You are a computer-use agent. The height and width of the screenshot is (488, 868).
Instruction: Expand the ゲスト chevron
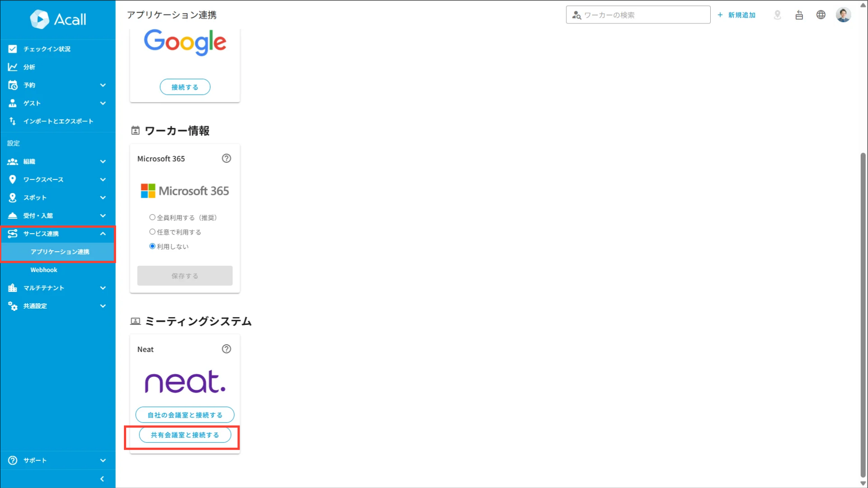point(103,103)
